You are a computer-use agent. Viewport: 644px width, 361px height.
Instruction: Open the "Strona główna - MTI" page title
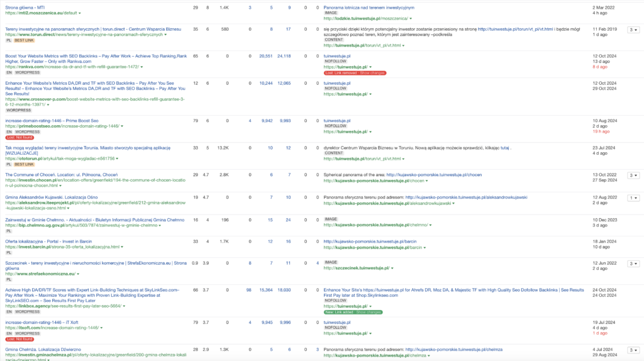pyautogui.click(x=26, y=8)
